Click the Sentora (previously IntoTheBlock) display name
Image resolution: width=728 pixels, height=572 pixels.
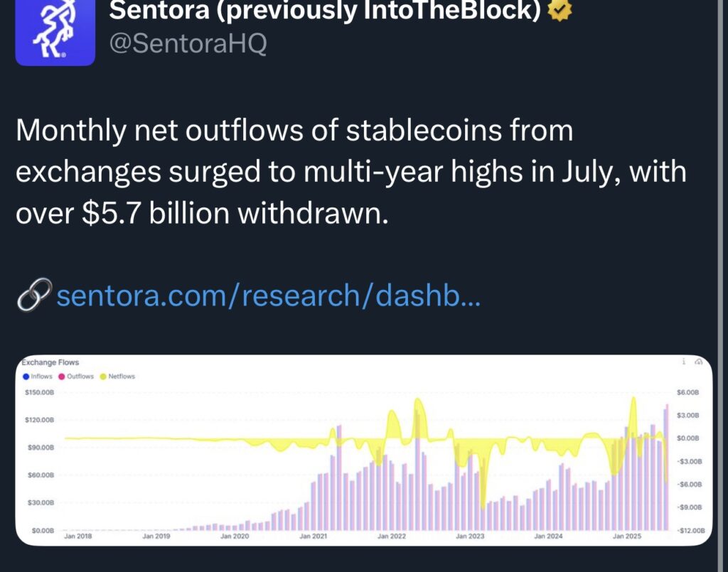tap(325, 10)
